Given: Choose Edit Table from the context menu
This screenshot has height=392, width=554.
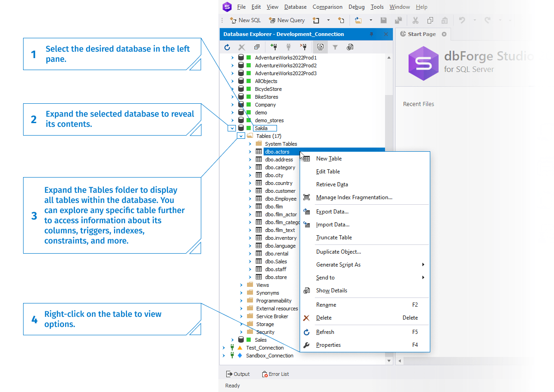Looking at the screenshot, I should pyautogui.click(x=365, y=172).
